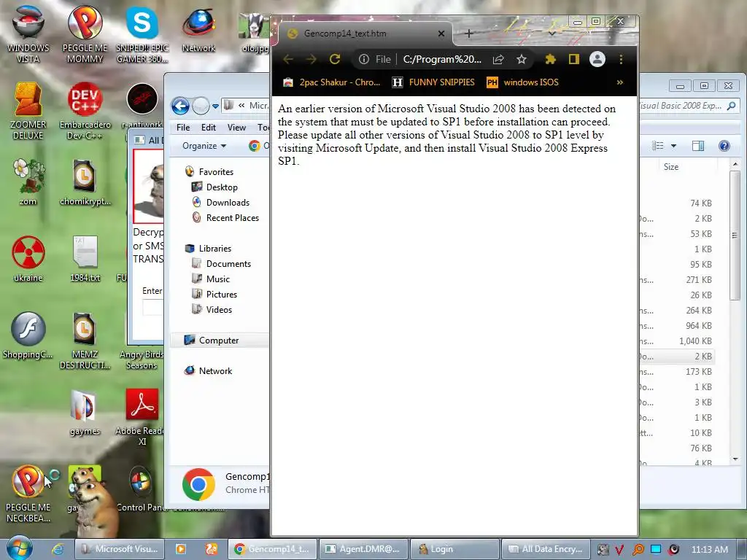Go back in Explorer window
747x560 pixels.
pyautogui.click(x=181, y=106)
